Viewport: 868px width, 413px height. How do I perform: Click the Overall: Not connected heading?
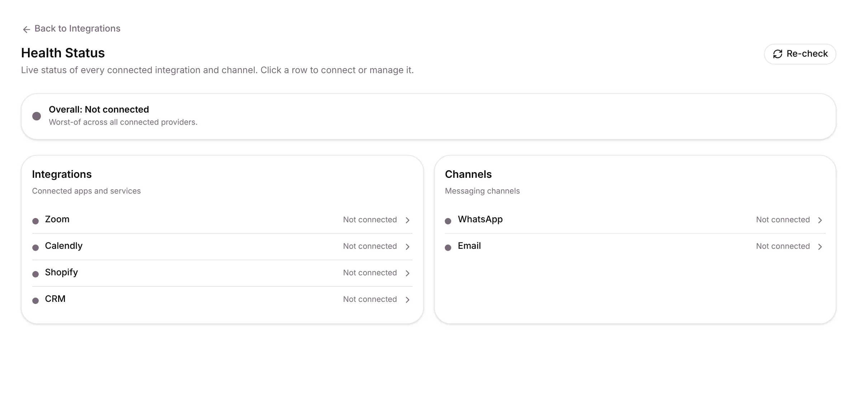click(x=99, y=110)
